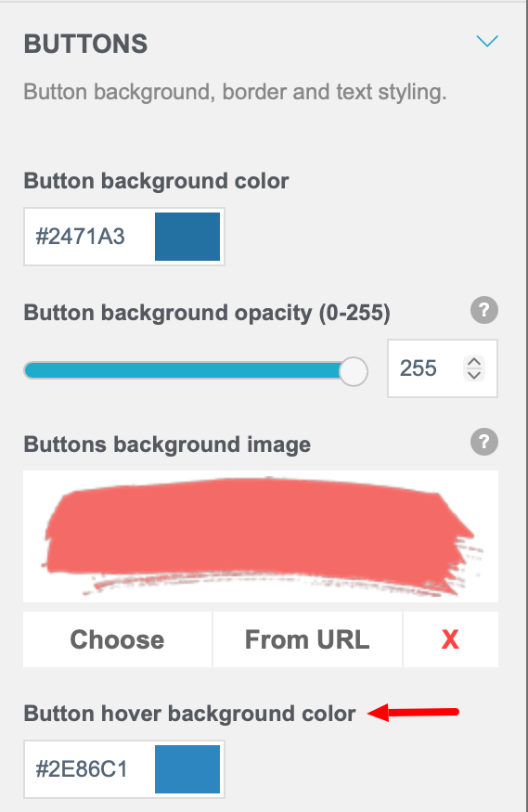The height and width of the screenshot is (812, 528).
Task: Collapse the BUTTONS section chevron
Action: [487, 41]
